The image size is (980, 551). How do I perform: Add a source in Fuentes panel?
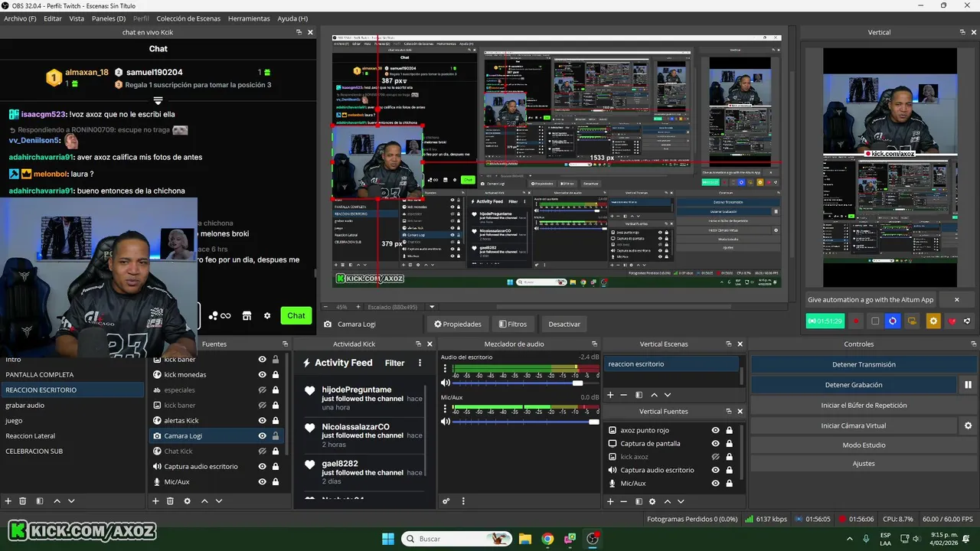pyautogui.click(x=155, y=501)
